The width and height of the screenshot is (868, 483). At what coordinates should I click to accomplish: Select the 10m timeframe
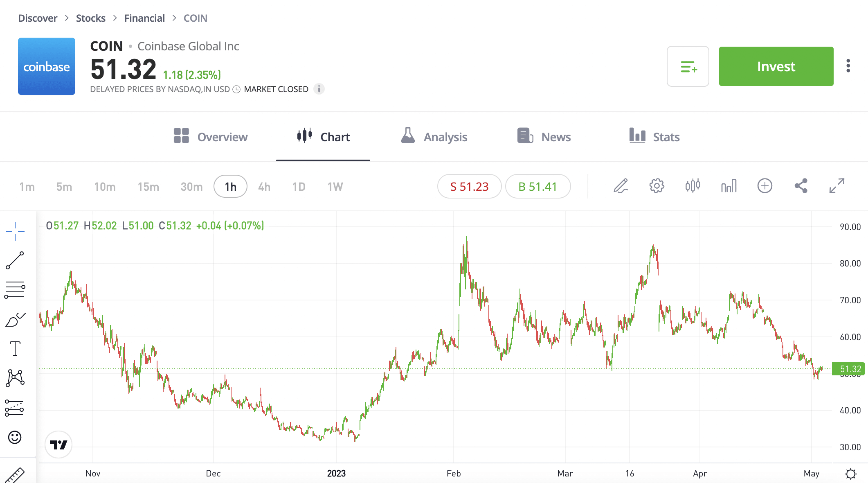pos(105,187)
